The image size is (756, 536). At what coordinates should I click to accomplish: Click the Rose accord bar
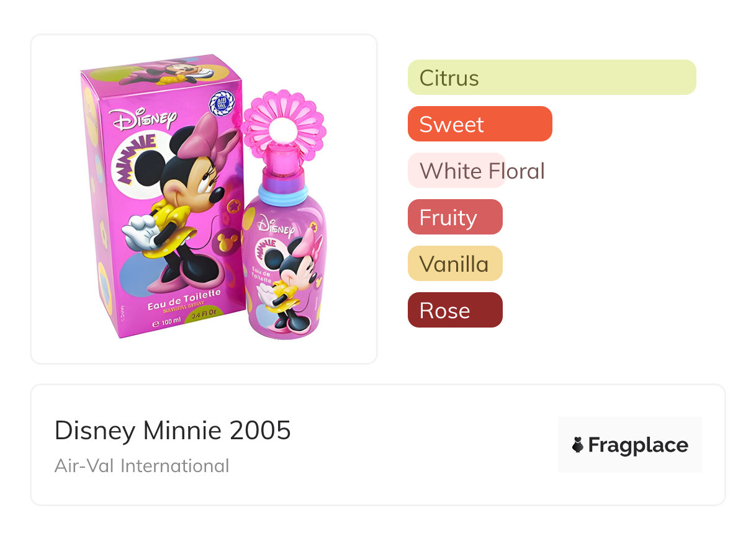(454, 310)
